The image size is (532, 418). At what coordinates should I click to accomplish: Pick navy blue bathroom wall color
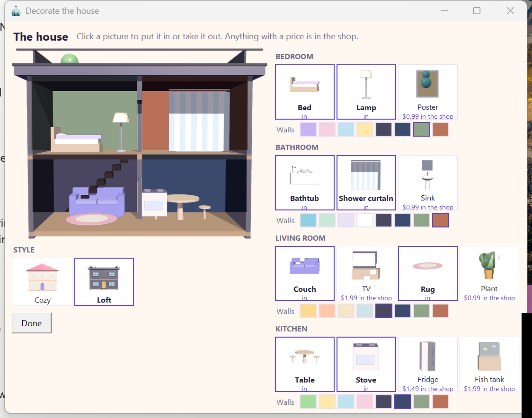[403, 220]
